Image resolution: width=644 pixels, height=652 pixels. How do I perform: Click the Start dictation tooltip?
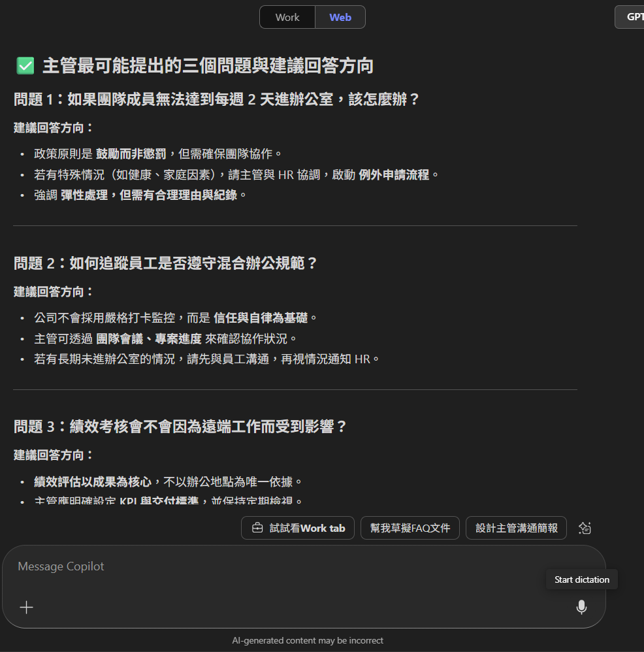582,579
